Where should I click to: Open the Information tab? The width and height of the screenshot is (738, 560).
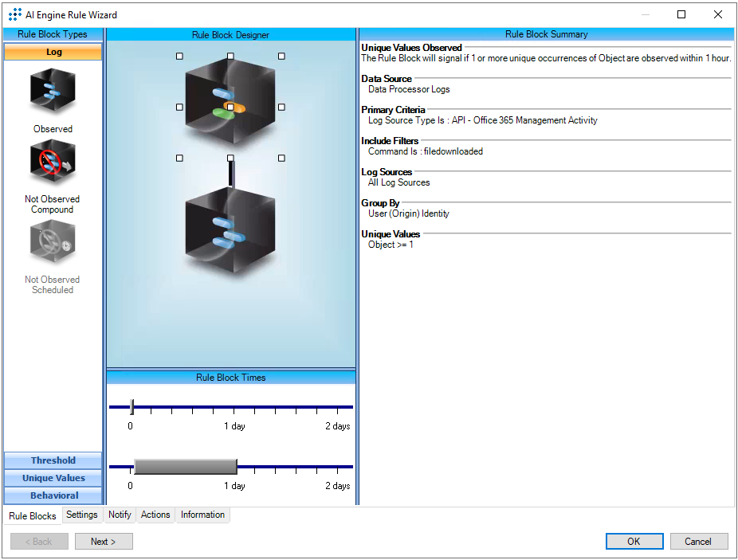[202, 515]
